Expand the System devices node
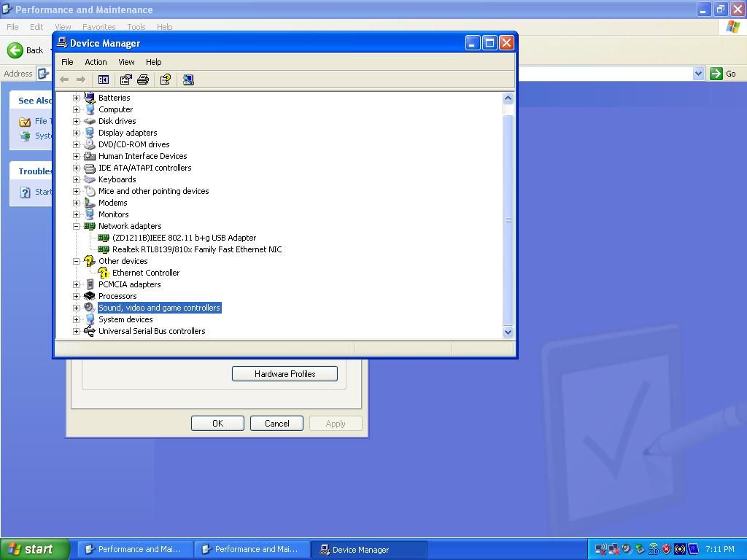This screenshot has height=560, width=747. (76, 319)
